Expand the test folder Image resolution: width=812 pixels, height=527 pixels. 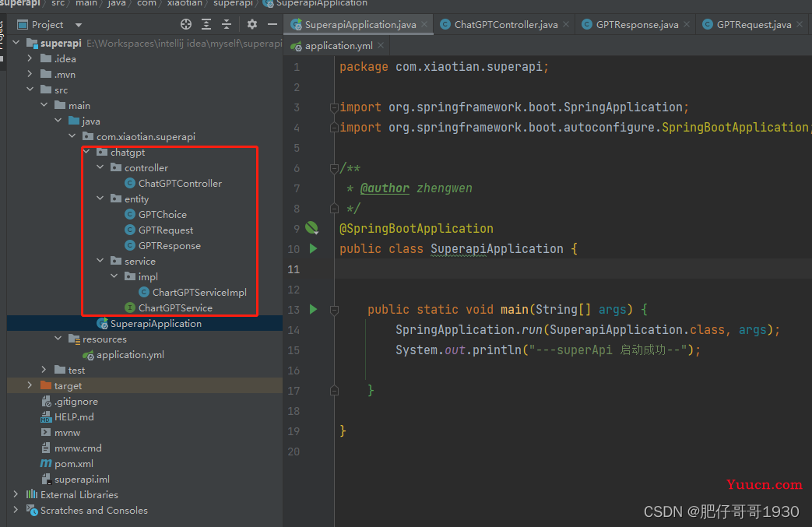tap(44, 370)
